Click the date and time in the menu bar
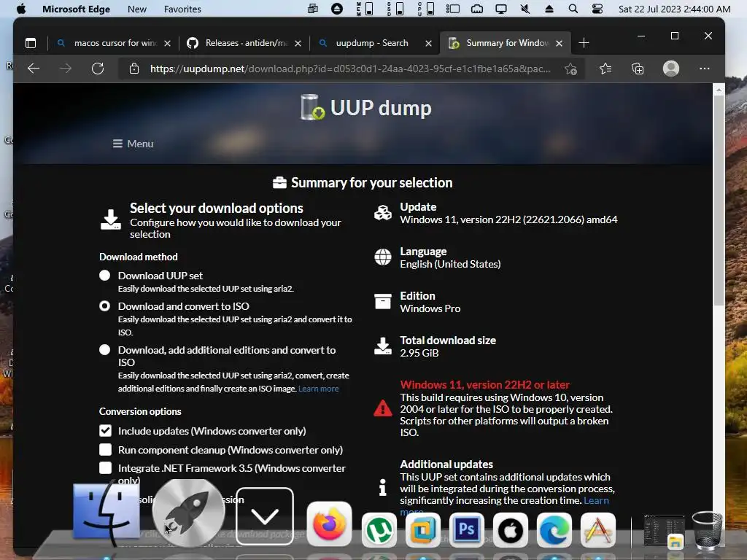The height and width of the screenshot is (560, 747). click(674, 9)
